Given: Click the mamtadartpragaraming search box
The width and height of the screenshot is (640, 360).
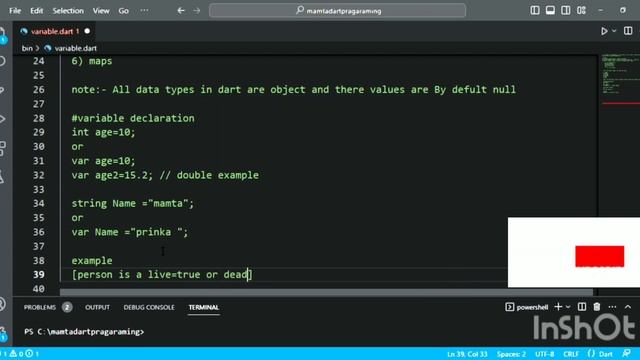Looking at the screenshot, I should (x=338, y=11).
